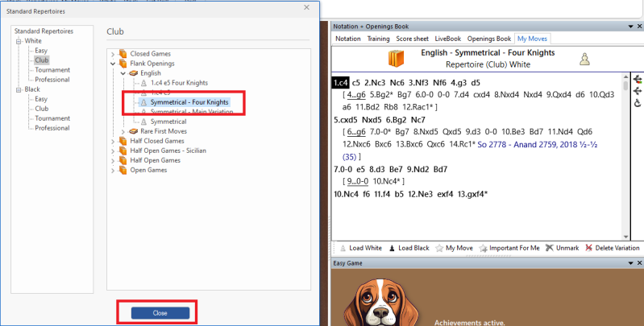The height and width of the screenshot is (326, 644).
Task: Load the Black repertoire via Load Black
Action: coord(409,248)
